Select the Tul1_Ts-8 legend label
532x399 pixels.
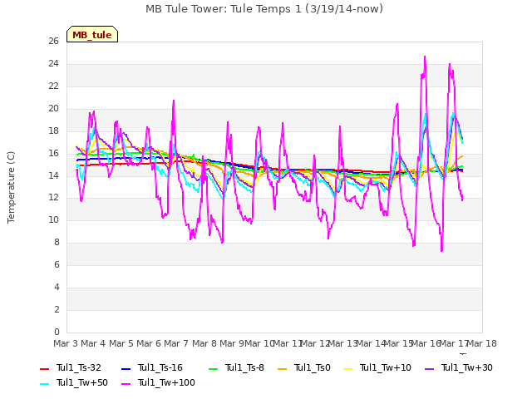click(x=244, y=367)
